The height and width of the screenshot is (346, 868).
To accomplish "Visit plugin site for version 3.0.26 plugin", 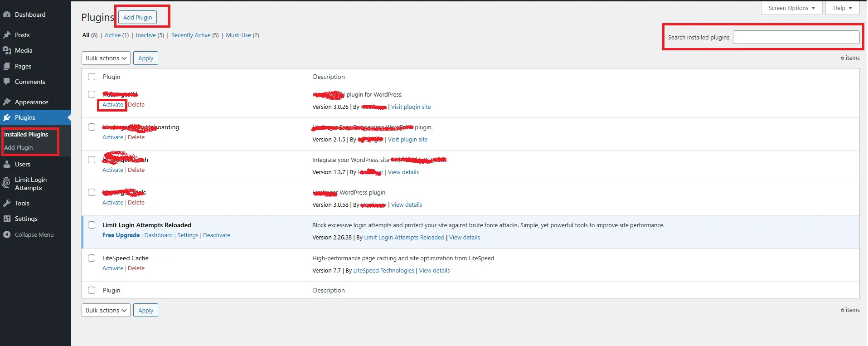I will 411,107.
